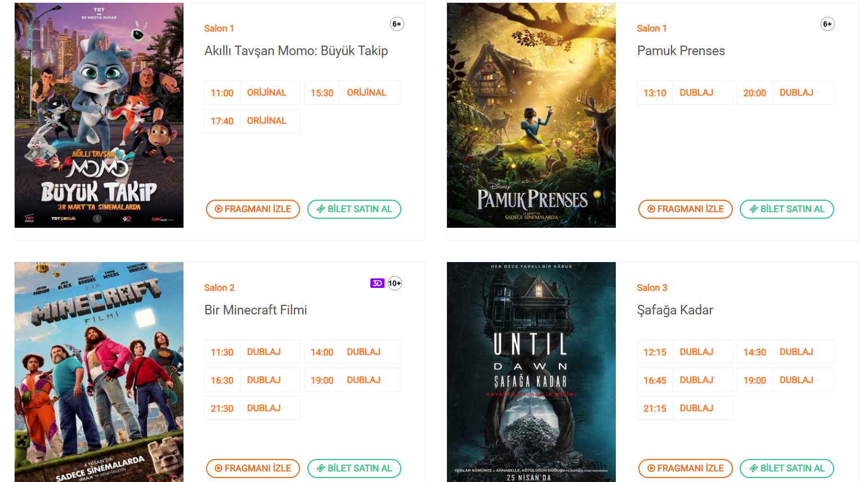
Task: Select the 13:10 DUBLAJ showtime for Pamuk Prenses
Action: 685,93
